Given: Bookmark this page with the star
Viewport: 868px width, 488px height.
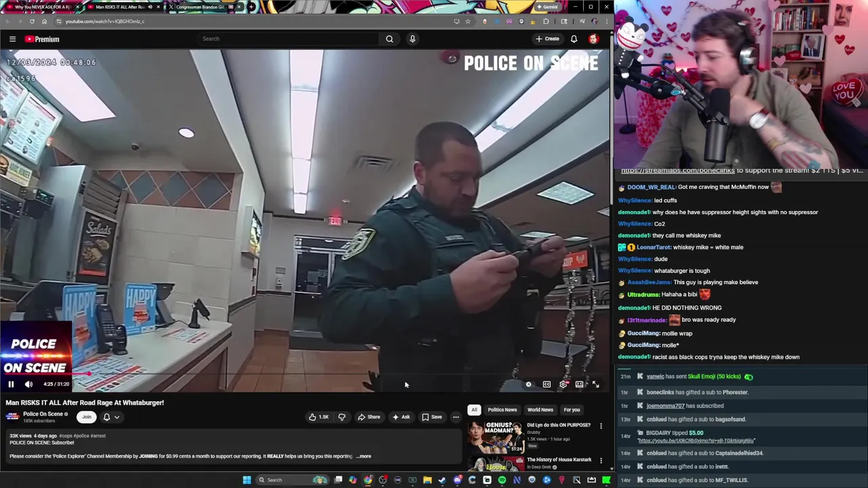Looking at the screenshot, I should [x=467, y=21].
